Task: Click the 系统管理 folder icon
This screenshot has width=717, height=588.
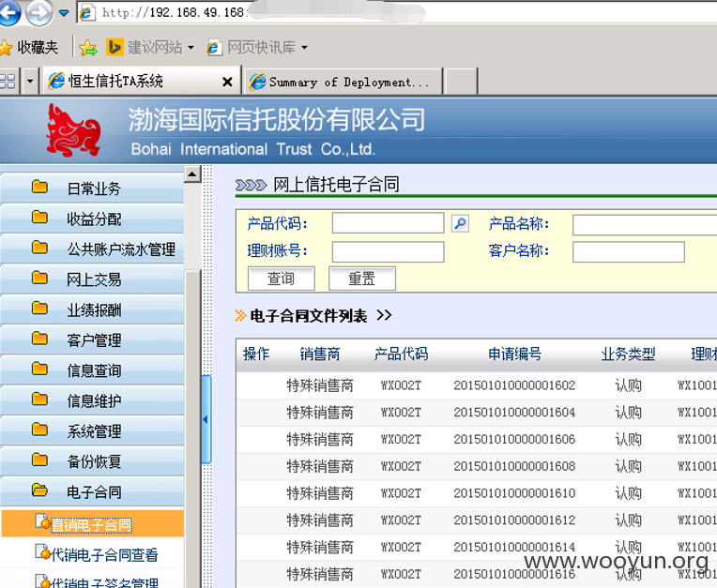Action: click(39, 430)
